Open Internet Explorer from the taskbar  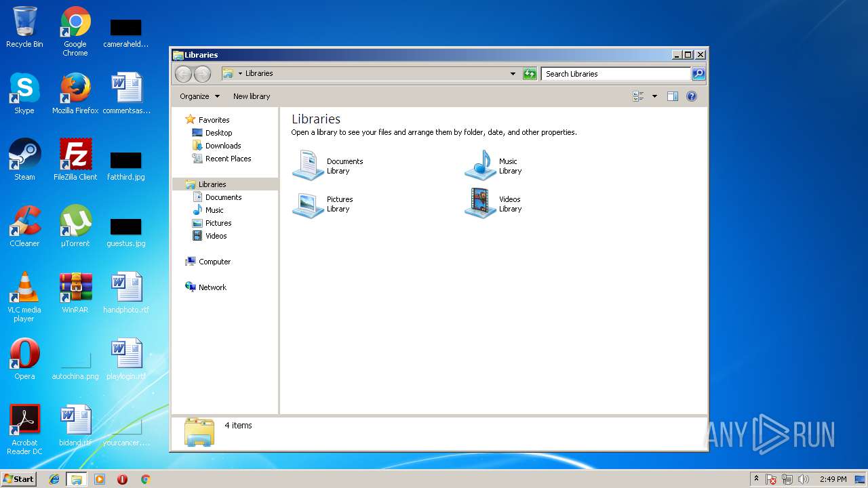(x=54, y=479)
